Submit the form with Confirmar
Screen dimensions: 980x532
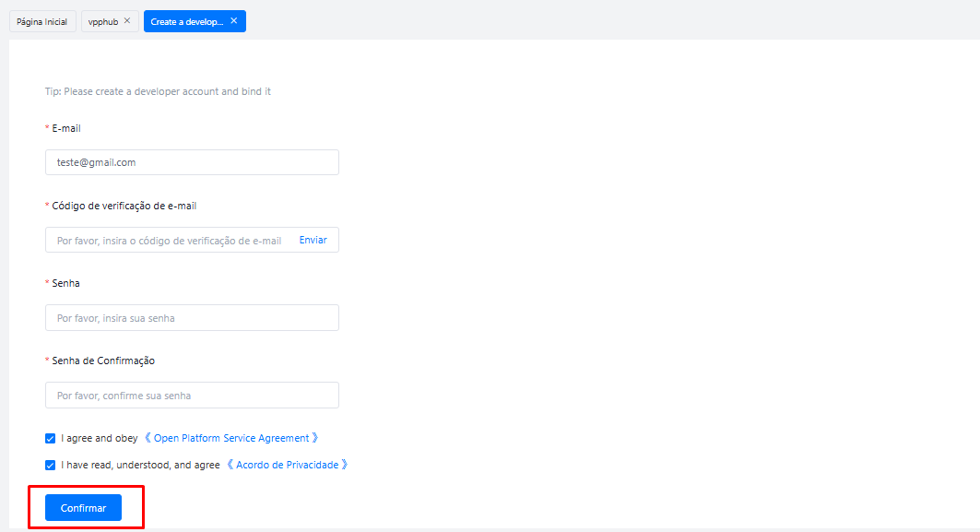coord(83,508)
